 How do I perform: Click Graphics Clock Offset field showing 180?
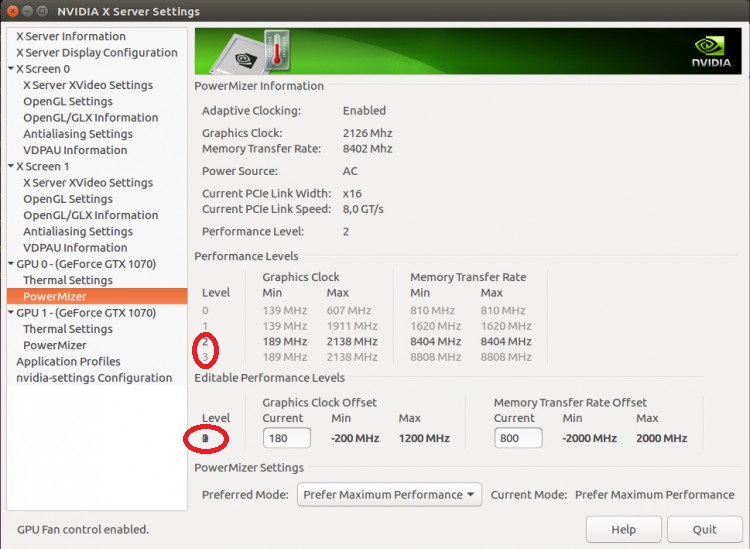287,438
